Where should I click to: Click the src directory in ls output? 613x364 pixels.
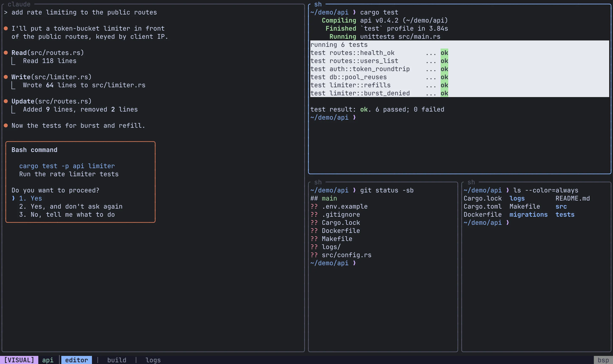point(561,206)
